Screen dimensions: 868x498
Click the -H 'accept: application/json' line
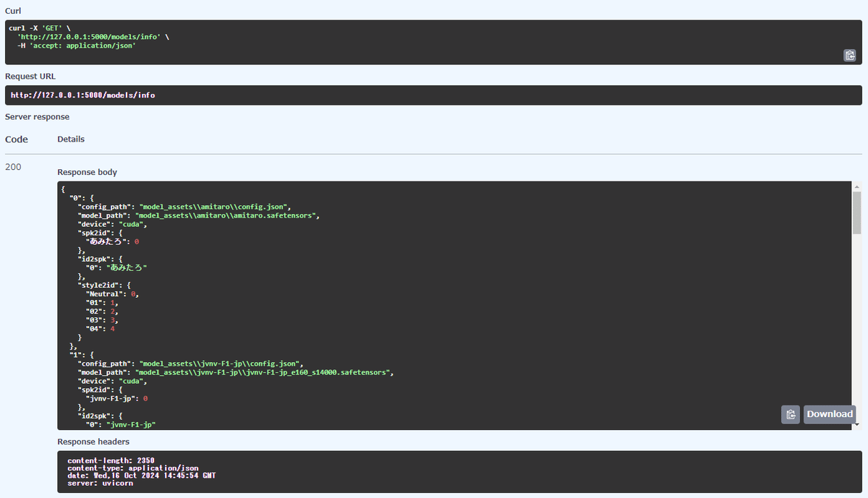tap(77, 45)
